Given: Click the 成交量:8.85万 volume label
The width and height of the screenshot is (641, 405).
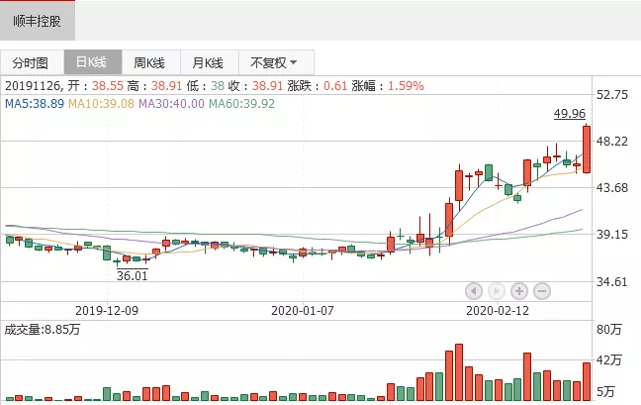Looking at the screenshot, I should click(x=42, y=329).
